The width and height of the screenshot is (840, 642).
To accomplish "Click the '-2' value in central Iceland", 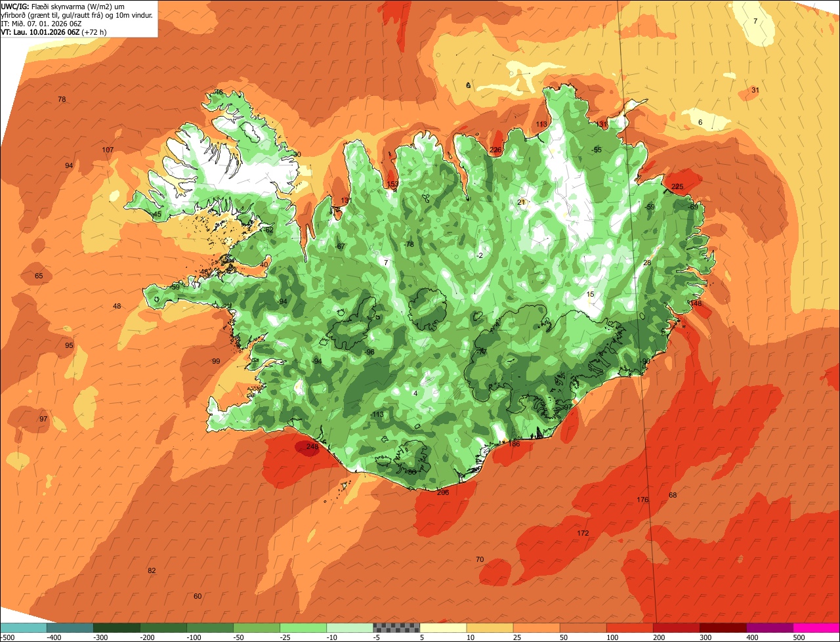I will point(480,256).
